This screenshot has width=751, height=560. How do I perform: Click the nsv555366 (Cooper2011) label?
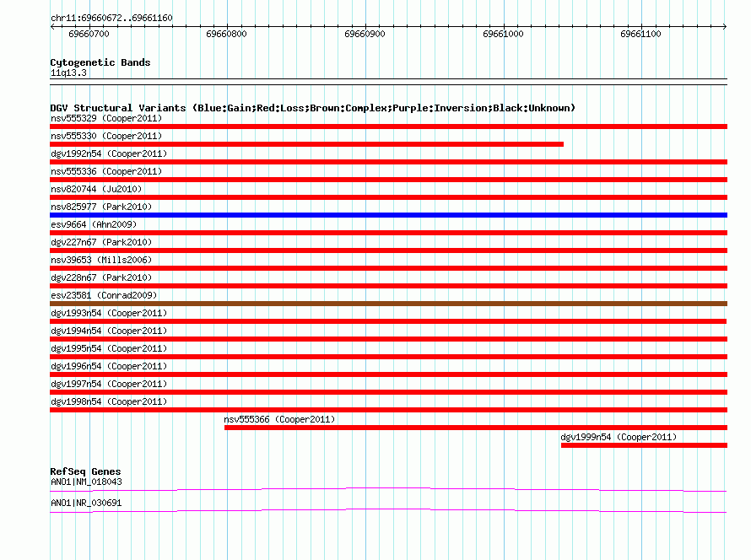pos(279,419)
